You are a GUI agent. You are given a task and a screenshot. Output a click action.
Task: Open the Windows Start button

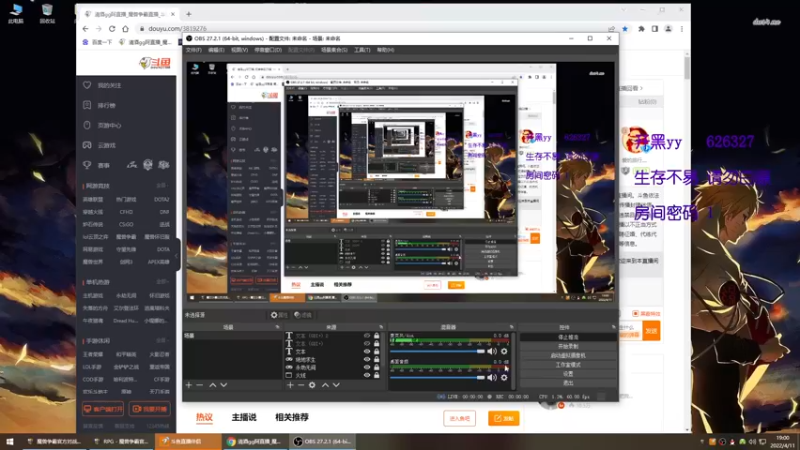coord(10,441)
